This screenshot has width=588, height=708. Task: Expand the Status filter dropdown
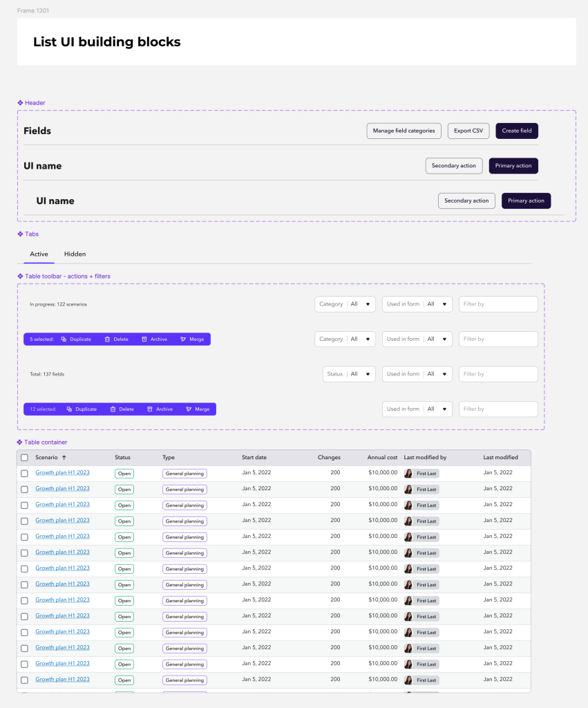pyautogui.click(x=350, y=374)
